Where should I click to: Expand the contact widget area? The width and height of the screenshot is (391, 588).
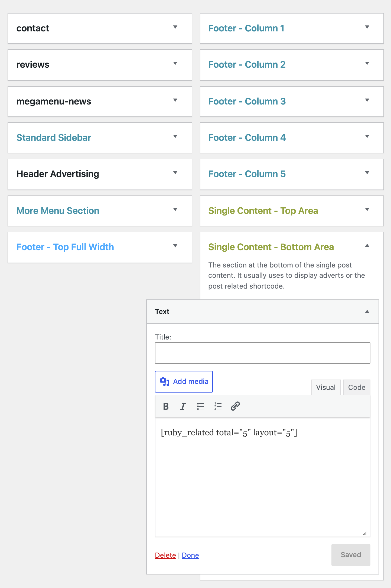(x=175, y=27)
